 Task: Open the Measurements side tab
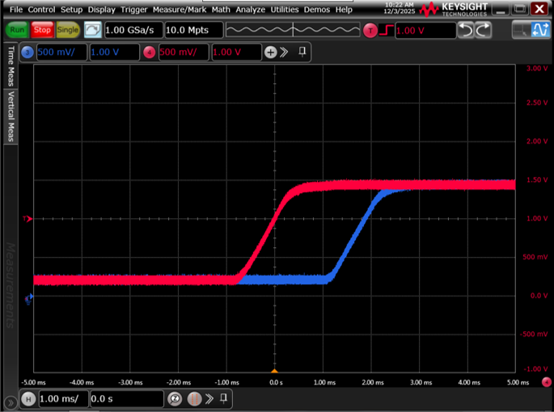click(11, 285)
